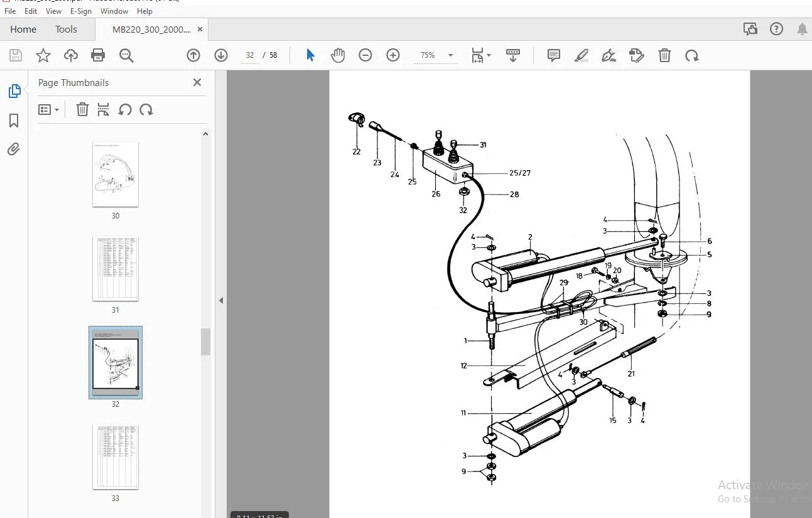Open the Help menu

144,11
